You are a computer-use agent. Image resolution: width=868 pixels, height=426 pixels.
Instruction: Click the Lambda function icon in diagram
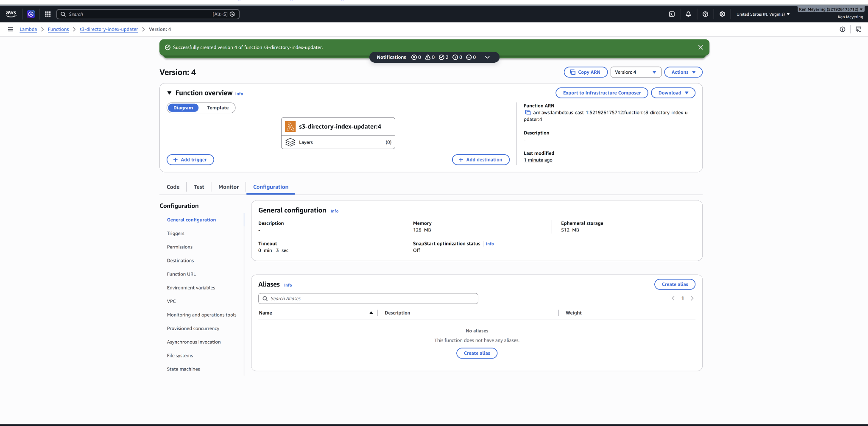[290, 126]
